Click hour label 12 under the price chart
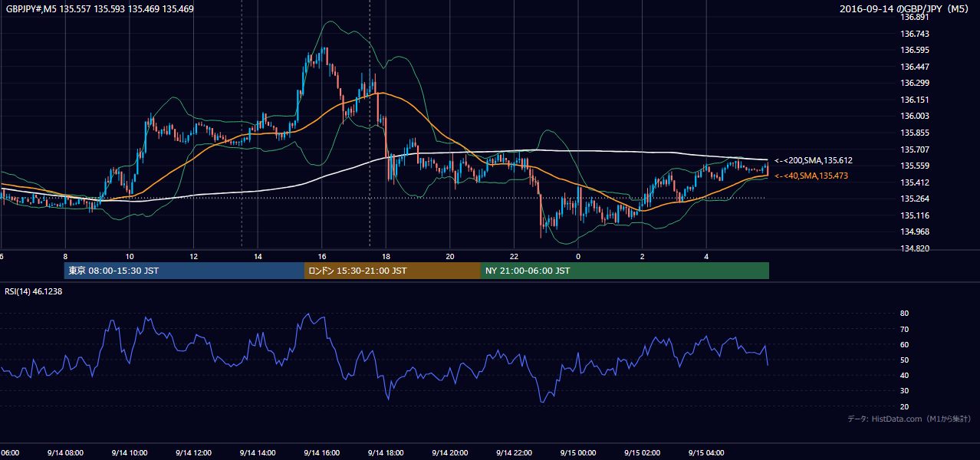Screen dimensions: 980x460 pyautogui.click(x=193, y=256)
